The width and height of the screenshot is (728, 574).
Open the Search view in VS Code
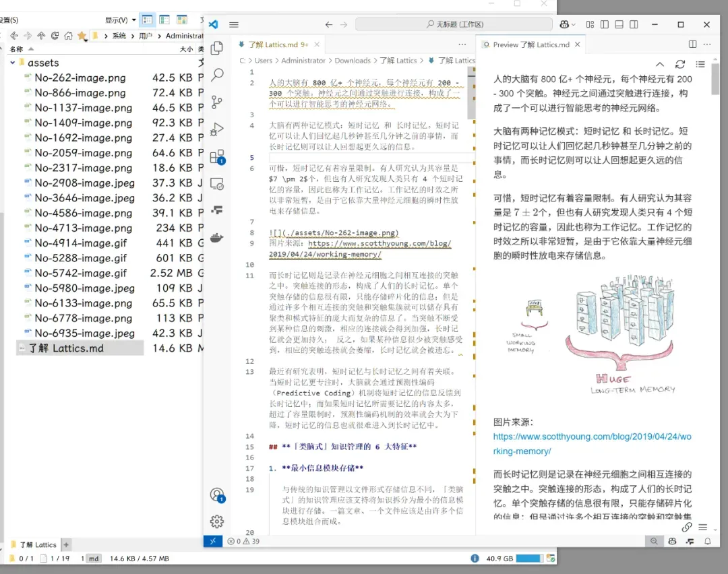217,75
